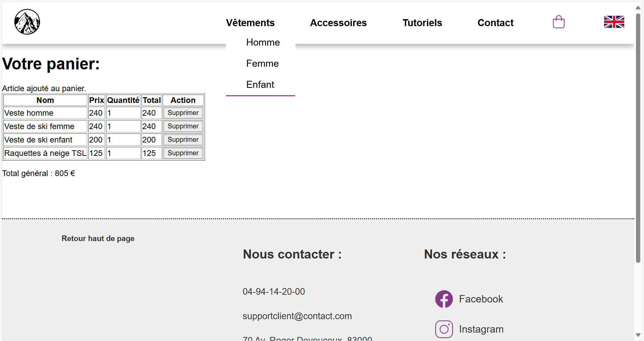Open the Vêtements menu
This screenshot has height=341, width=644.
[250, 23]
